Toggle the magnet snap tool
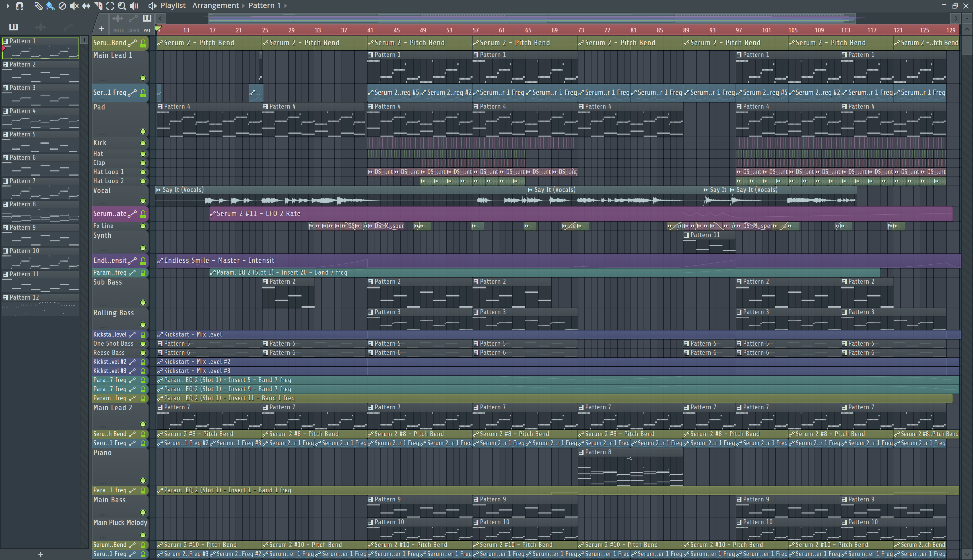973x560 pixels. (x=20, y=6)
